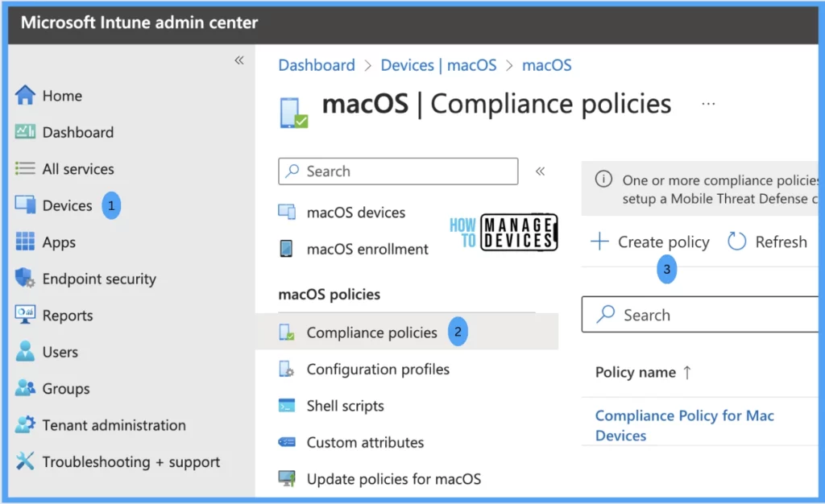
Task: Sort by the Policy name arrow
Action: coord(687,372)
